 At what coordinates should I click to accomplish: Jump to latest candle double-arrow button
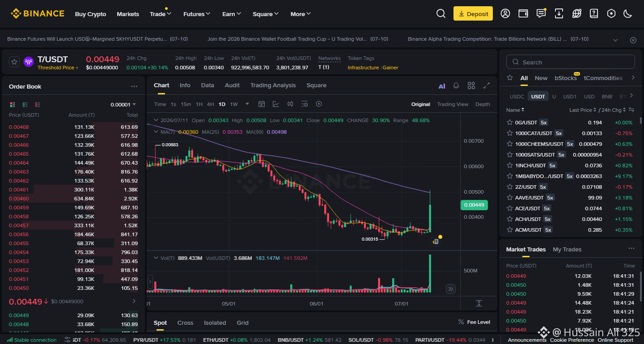[x=451, y=289]
